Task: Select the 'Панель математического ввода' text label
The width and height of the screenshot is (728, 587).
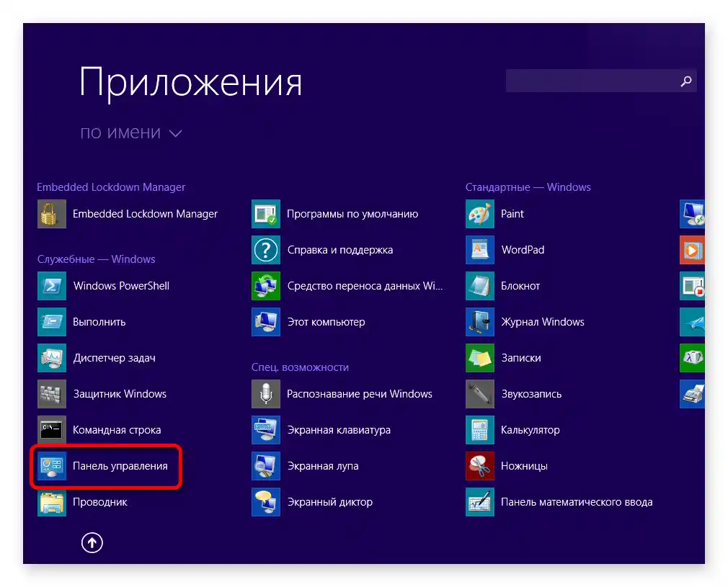Action: (577, 502)
